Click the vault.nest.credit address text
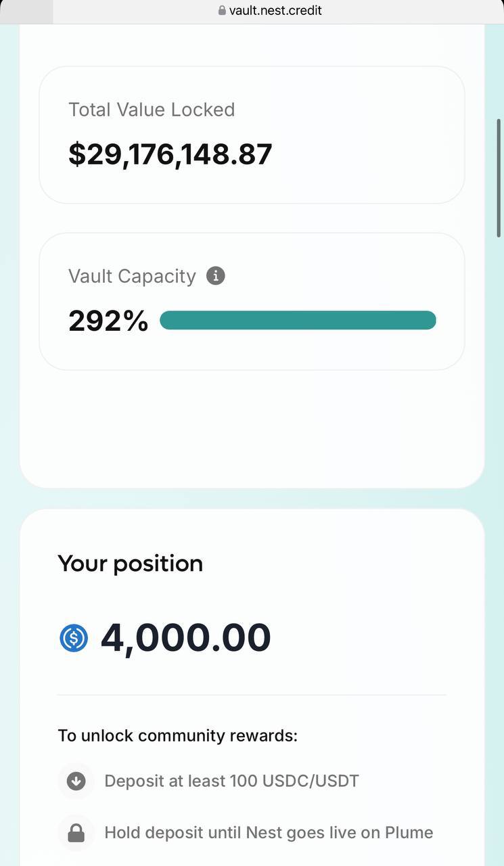This screenshot has height=866, width=504. click(x=275, y=10)
